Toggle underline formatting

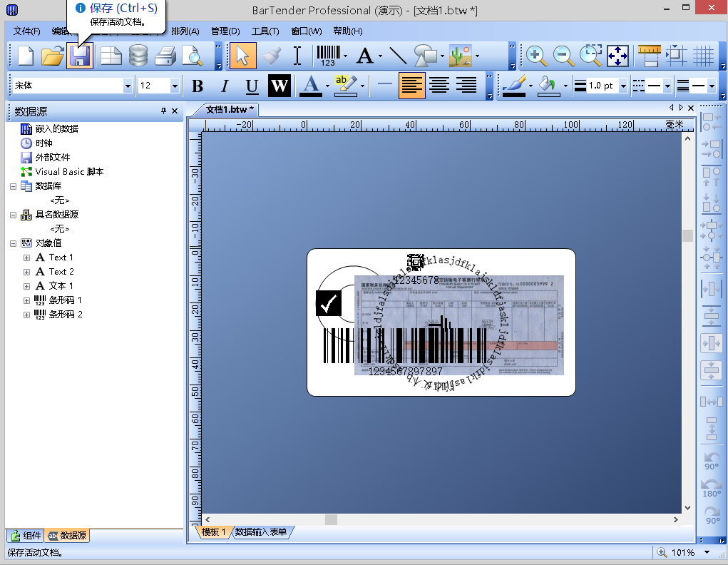tap(252, 86)
